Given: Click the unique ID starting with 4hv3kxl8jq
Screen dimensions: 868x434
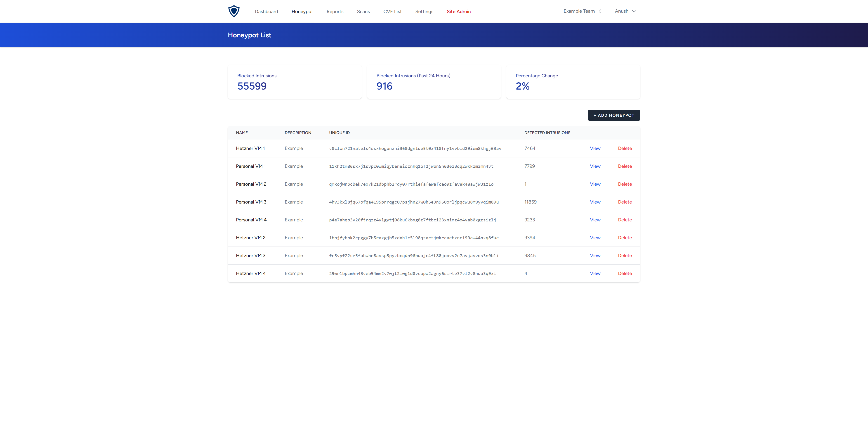Looking at the screenshot, I should click(414, 202).
